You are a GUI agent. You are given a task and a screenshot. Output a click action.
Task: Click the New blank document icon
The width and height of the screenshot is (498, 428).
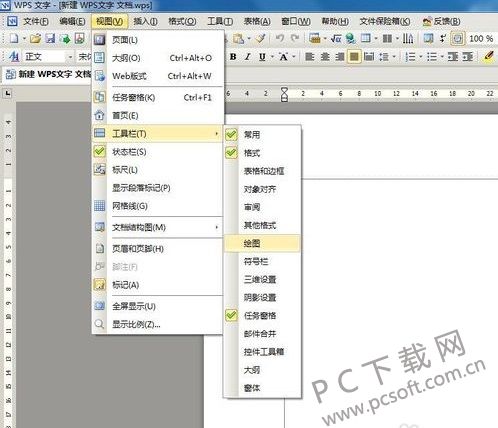14,39
